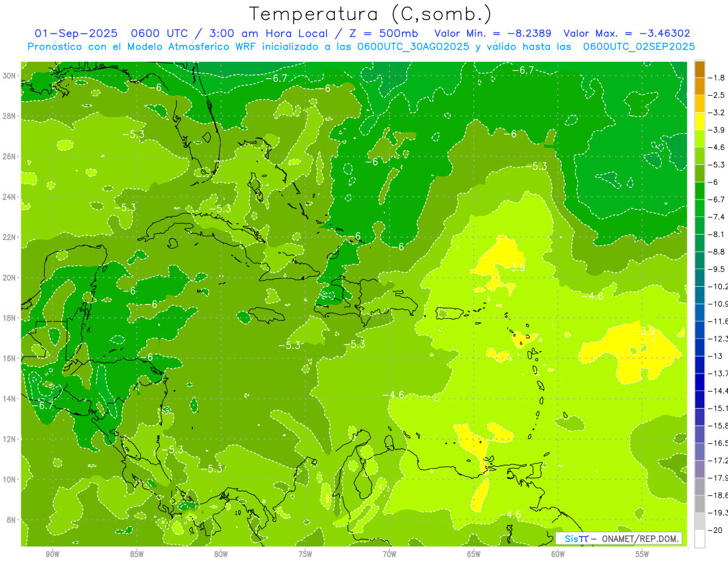728x562 pixels.
Task: Click the '-17.2' colorbar value
Action: (x=718, y=460)
